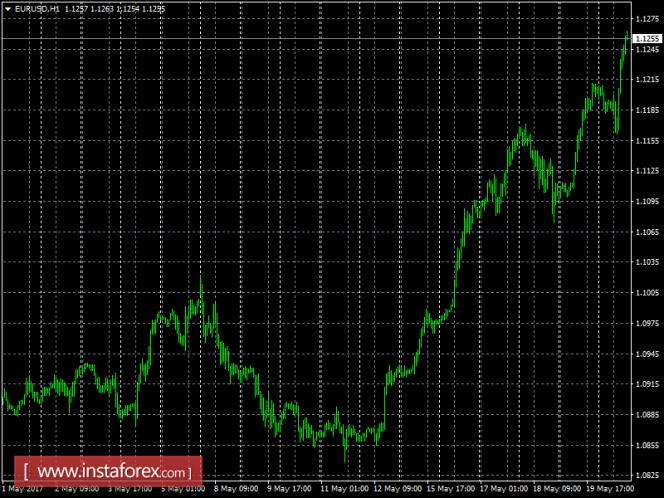Open the www.instaforex.com watermark link
This screenshot has height=498, width=664.
(x=108, y=471)
